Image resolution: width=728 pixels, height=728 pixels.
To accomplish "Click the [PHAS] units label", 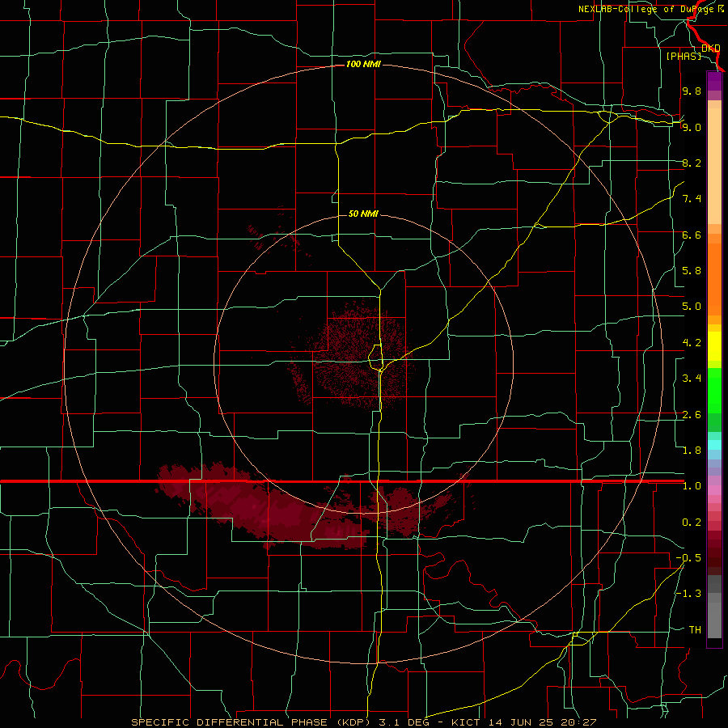I will [684, 57].
